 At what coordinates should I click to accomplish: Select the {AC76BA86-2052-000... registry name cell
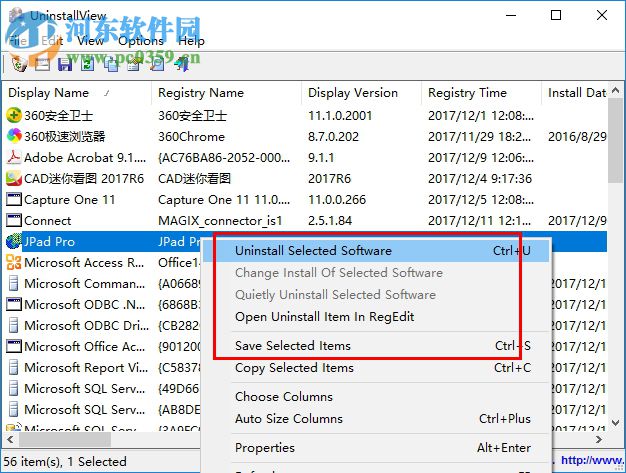[224, 158]
